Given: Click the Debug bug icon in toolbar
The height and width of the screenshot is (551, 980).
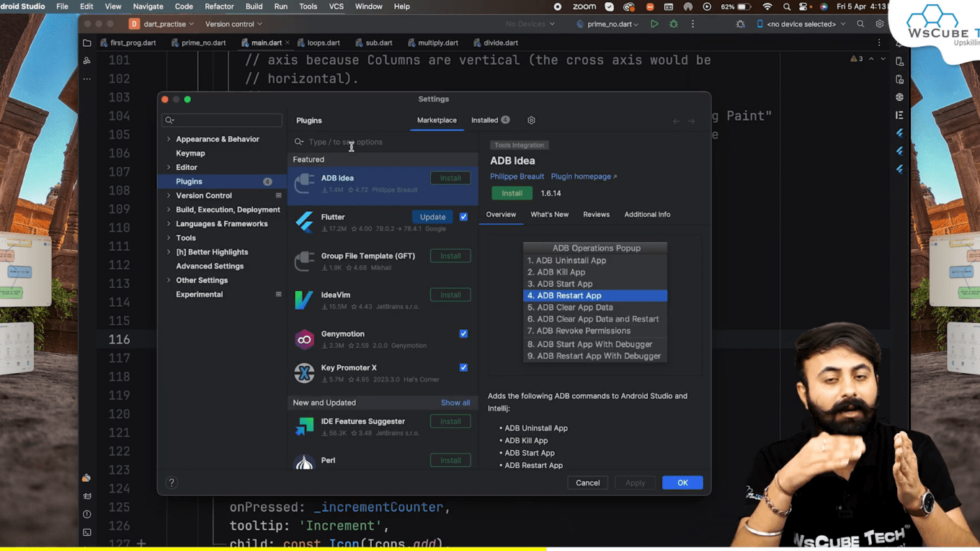Looking at the screenshot, I should point(674,24).
